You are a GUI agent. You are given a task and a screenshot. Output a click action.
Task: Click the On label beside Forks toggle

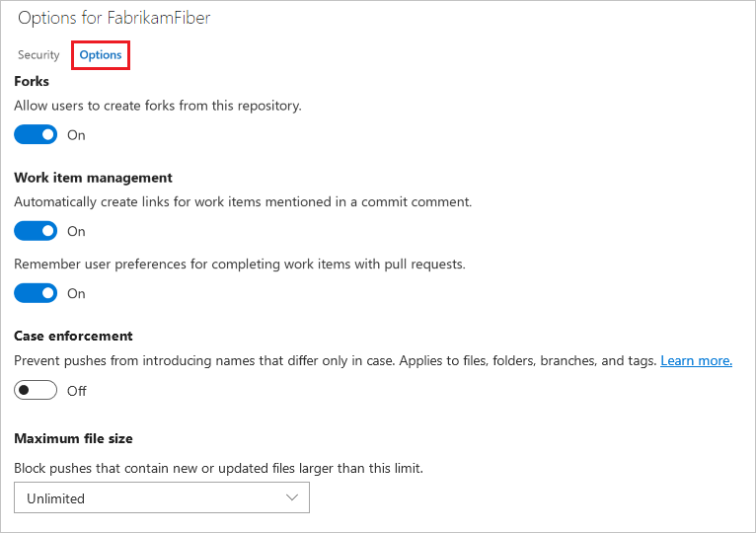(x=76, y=135)
